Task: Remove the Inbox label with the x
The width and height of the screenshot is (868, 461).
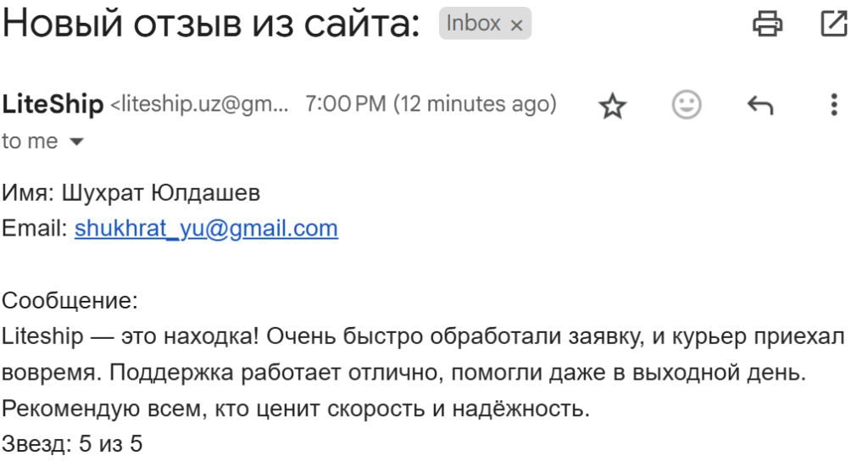Action: tap(516, 25)
